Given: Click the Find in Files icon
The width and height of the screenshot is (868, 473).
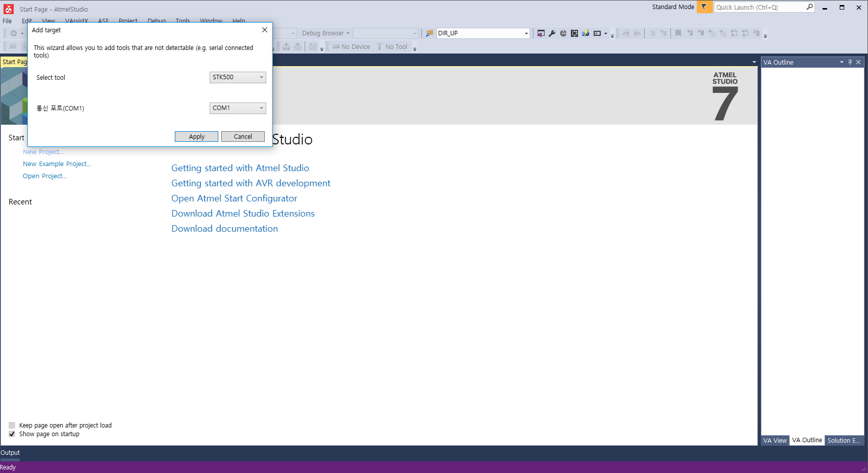Looking at the screenshot, I should point(429,33).
